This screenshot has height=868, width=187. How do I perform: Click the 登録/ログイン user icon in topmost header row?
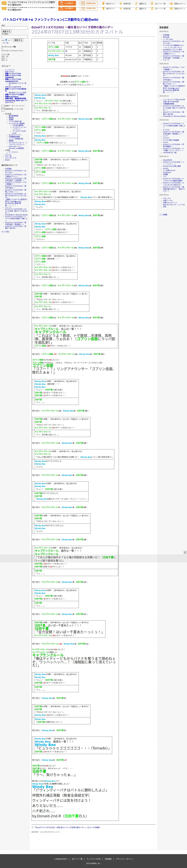[x=171, y=4]
